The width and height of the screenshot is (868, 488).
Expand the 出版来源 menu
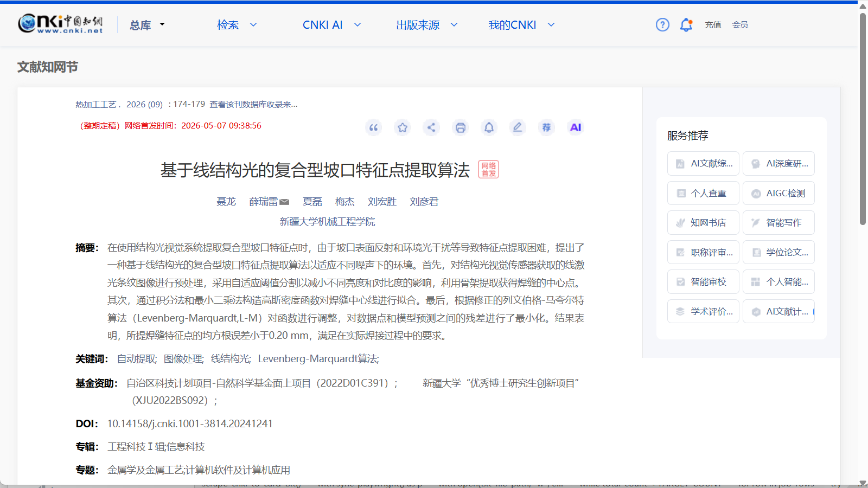427,25
